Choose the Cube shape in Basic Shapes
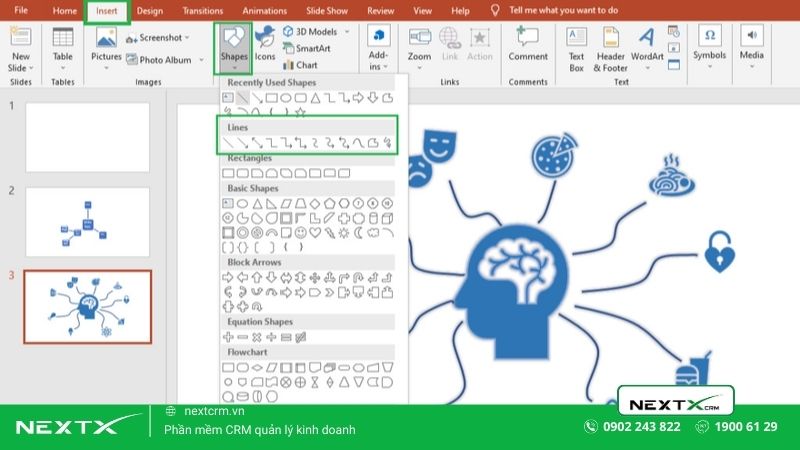Image resolution: width=800 pixels, height=450 pixels. [x=387, y=218]
